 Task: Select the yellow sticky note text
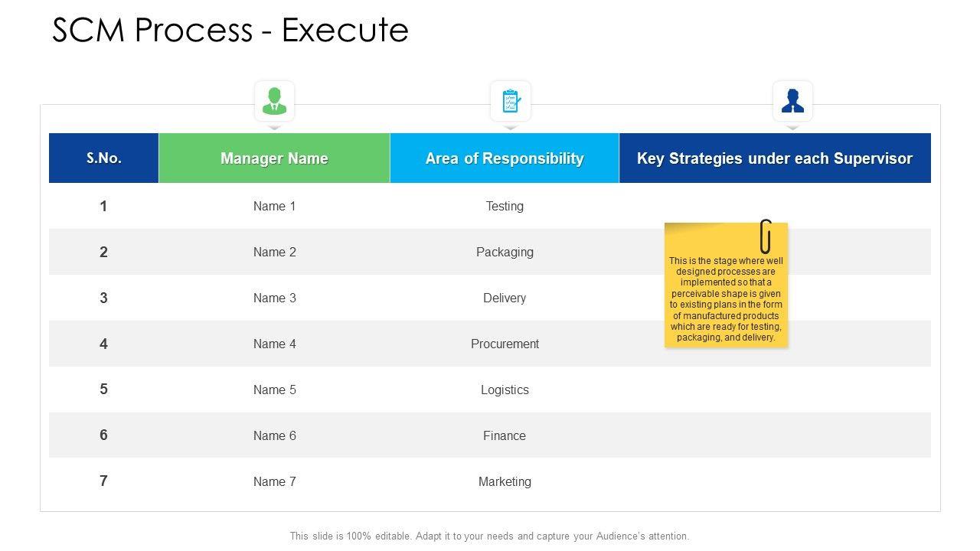(726, 298)
